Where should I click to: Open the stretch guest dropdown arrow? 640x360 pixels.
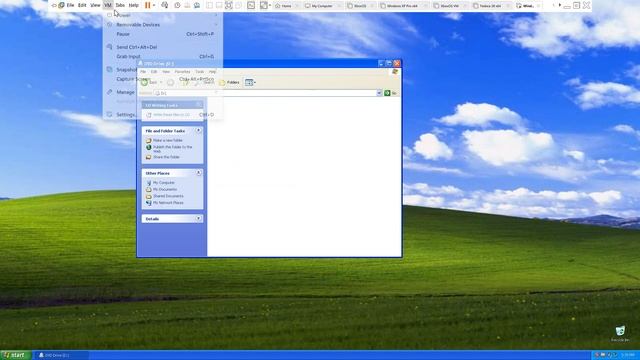270,6
